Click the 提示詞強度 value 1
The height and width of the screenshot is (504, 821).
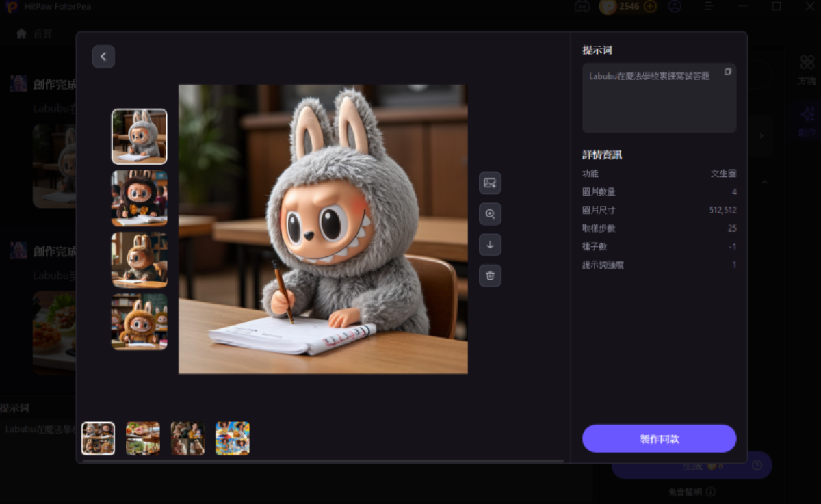point(735,265)
